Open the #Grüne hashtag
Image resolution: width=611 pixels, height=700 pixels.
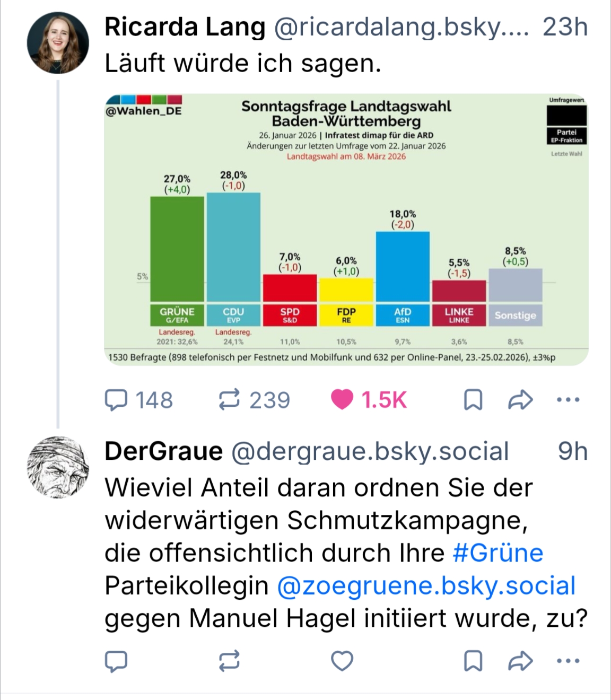click(x=498, y=553)
